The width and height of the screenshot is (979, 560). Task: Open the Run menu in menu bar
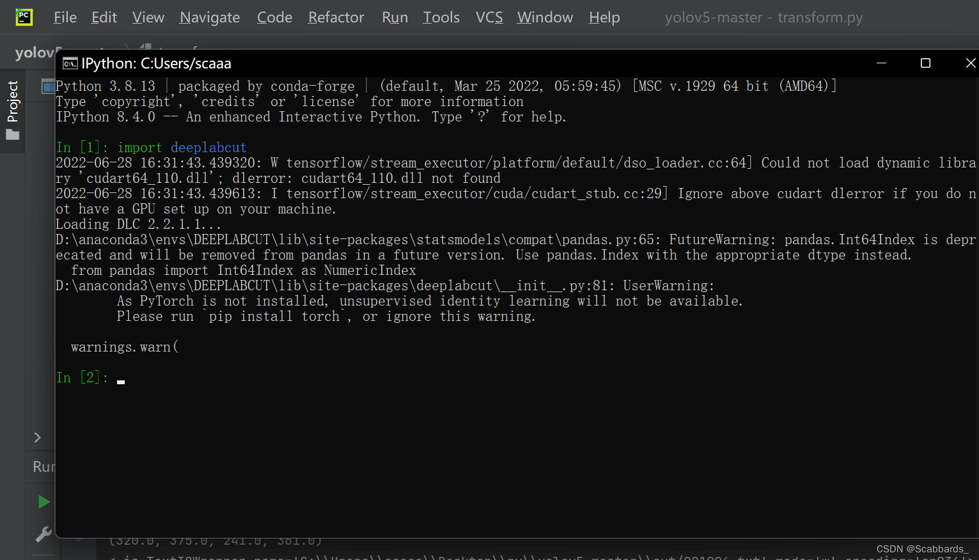pos(395,17)
